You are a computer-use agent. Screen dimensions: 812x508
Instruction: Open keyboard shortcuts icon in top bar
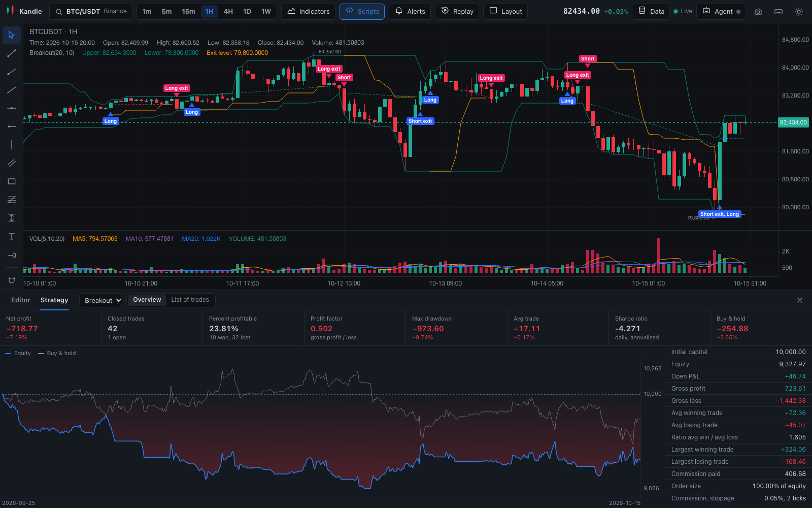tap(779, 12)
